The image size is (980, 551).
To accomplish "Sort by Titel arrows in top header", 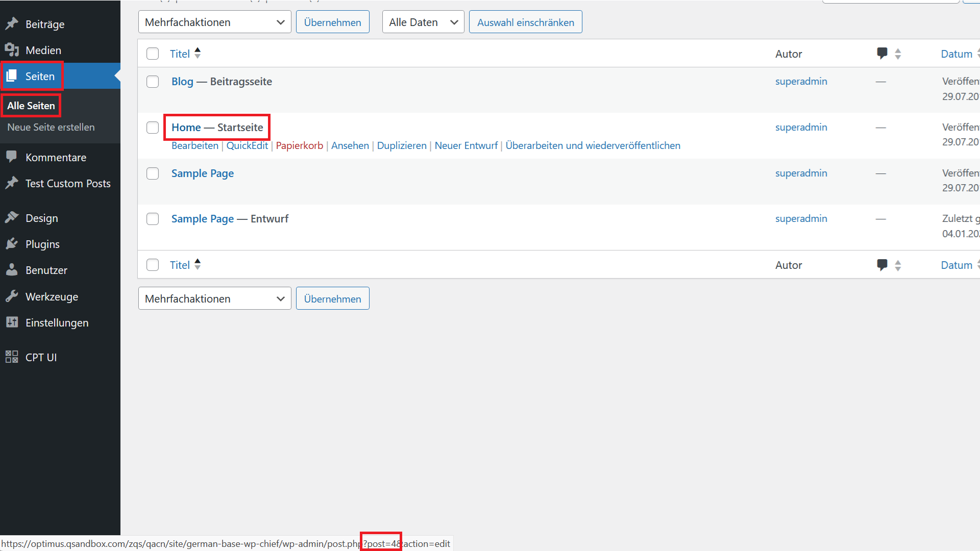I will click(198, 53).
